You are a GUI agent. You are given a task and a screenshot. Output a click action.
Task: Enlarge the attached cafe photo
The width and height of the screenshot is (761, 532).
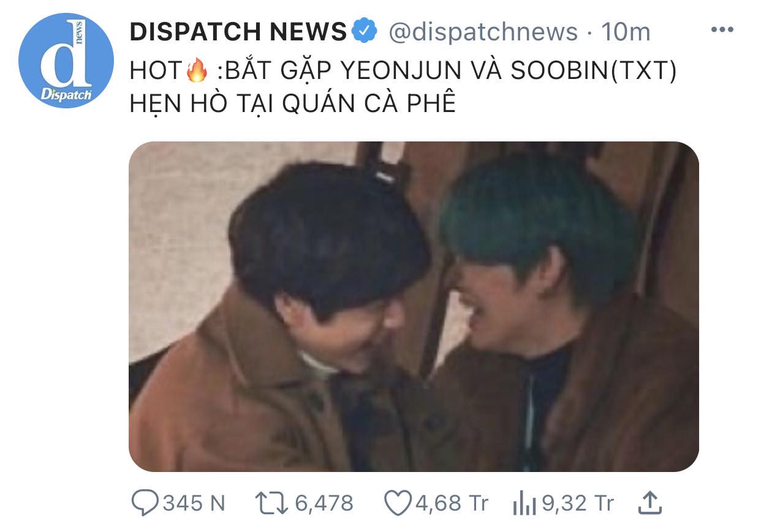coord(414,307)
